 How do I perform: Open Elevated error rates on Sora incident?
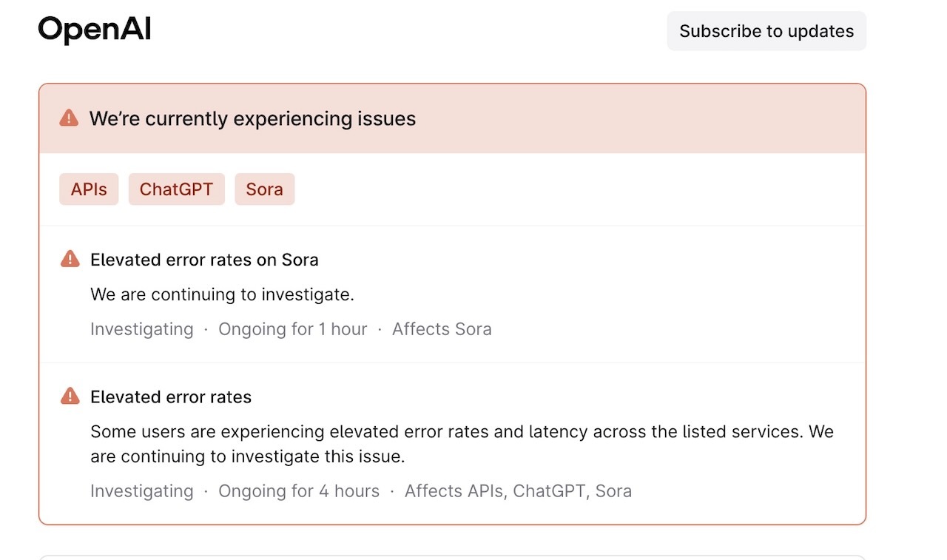[x=204, y=260]
